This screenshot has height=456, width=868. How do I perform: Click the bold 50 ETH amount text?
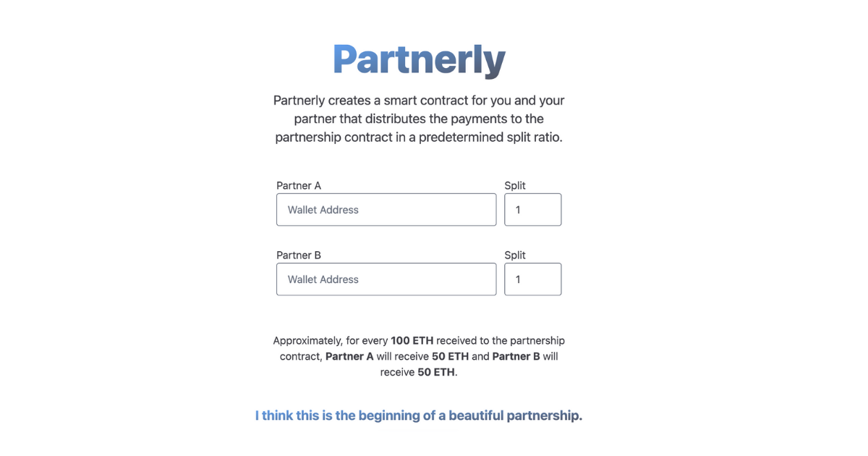451,356
